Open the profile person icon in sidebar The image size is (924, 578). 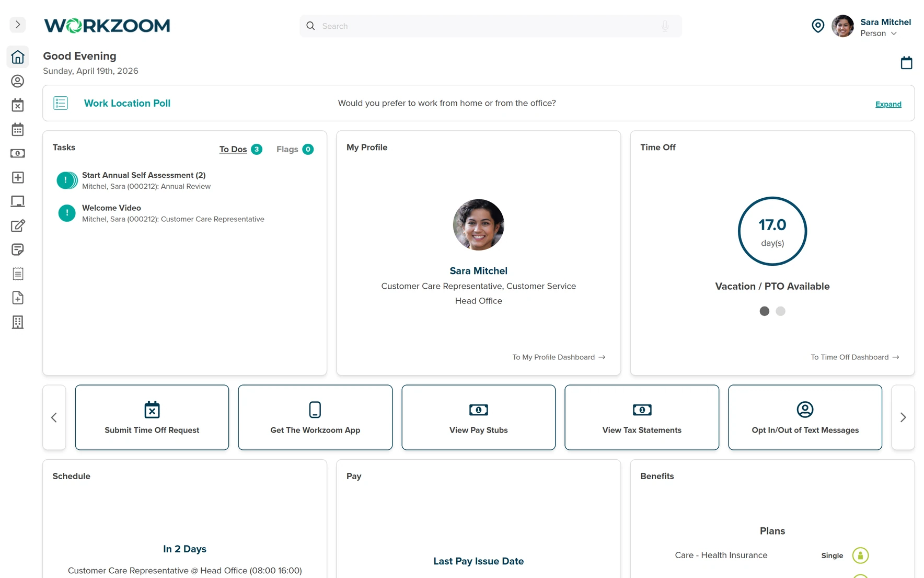pos(18,81)
